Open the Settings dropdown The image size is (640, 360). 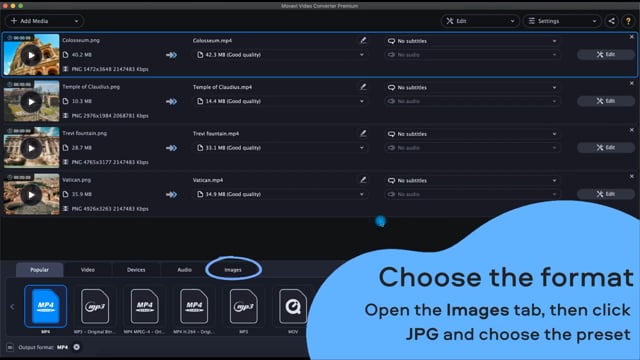(562, 21)
